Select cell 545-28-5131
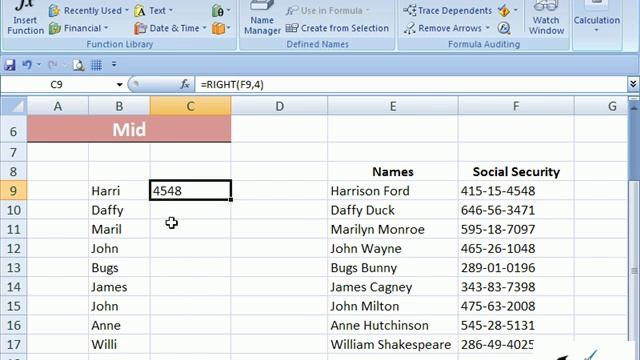 [x=516, y=325]
